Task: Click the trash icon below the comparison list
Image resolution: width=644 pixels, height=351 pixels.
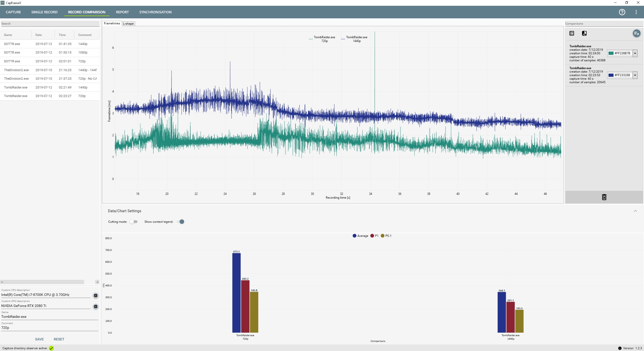Action: (604, 197)
